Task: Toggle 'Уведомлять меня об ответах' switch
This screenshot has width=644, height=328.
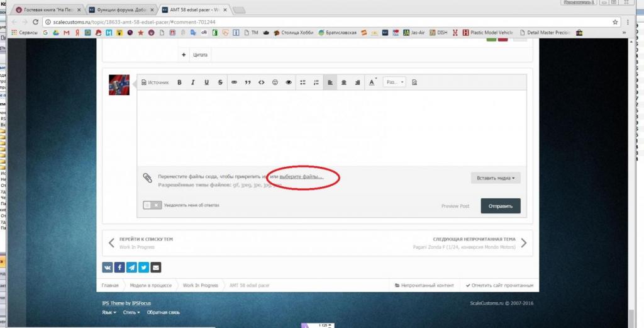Action: (152, 205)
